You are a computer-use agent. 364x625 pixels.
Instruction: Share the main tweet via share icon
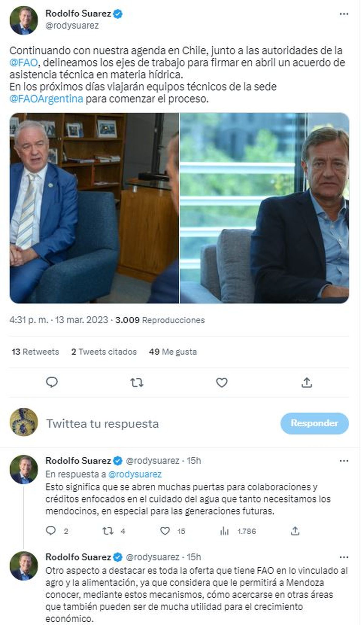coord(307,383)
